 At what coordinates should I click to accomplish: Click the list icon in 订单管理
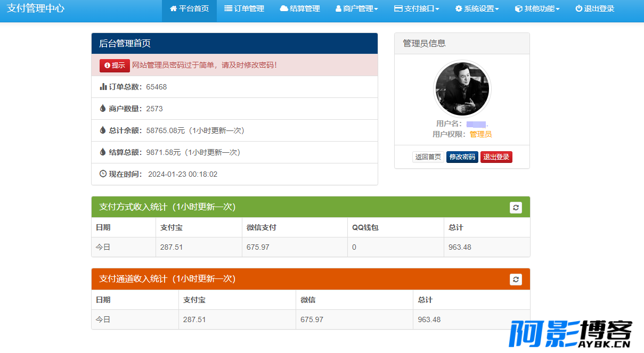(x=228, y=9)
